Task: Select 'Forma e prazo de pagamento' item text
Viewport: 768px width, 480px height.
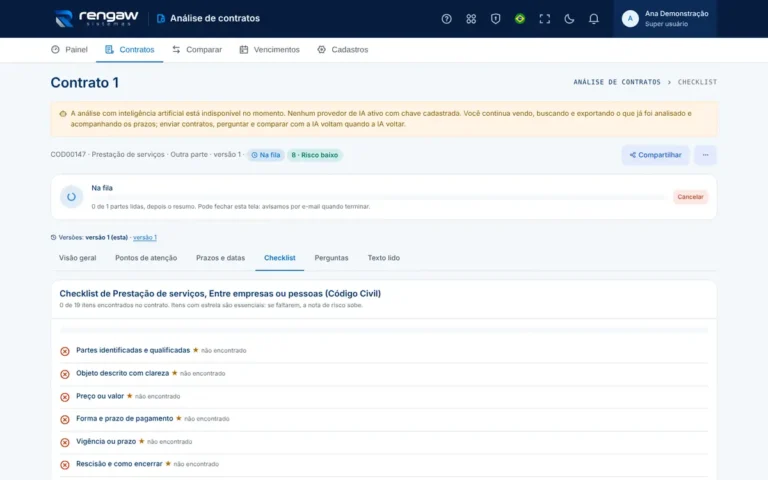Action: click(124, 418)
